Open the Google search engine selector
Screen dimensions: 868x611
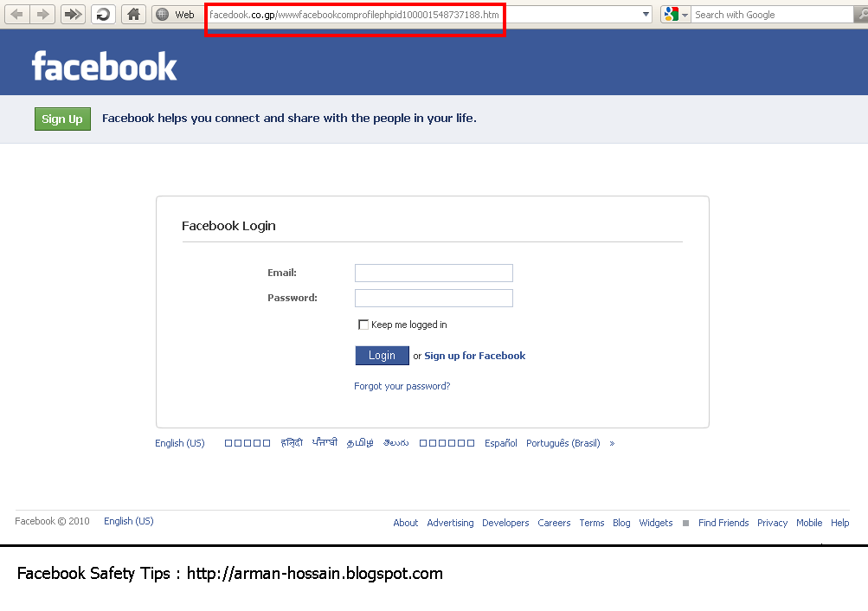[x=675, y=15]
